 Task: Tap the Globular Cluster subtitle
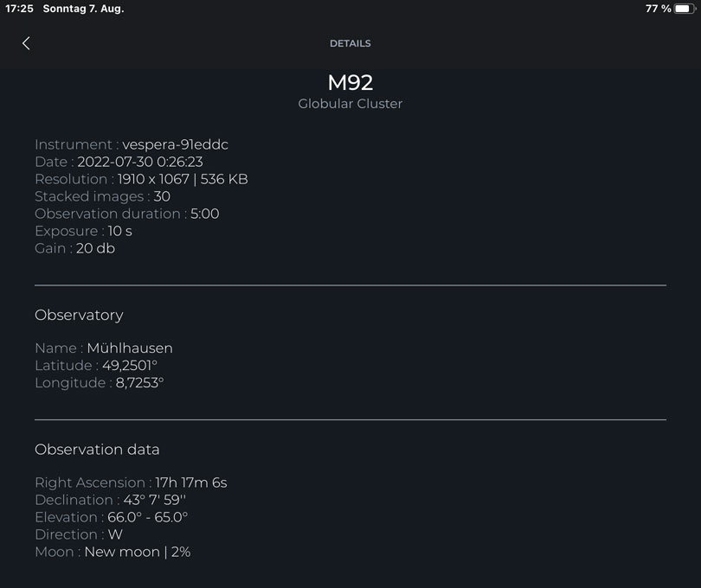pos(350,104)
